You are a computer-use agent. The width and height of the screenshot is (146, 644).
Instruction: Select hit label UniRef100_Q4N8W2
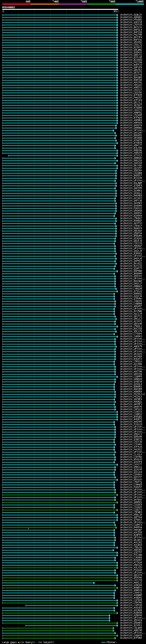click(131, 128)
